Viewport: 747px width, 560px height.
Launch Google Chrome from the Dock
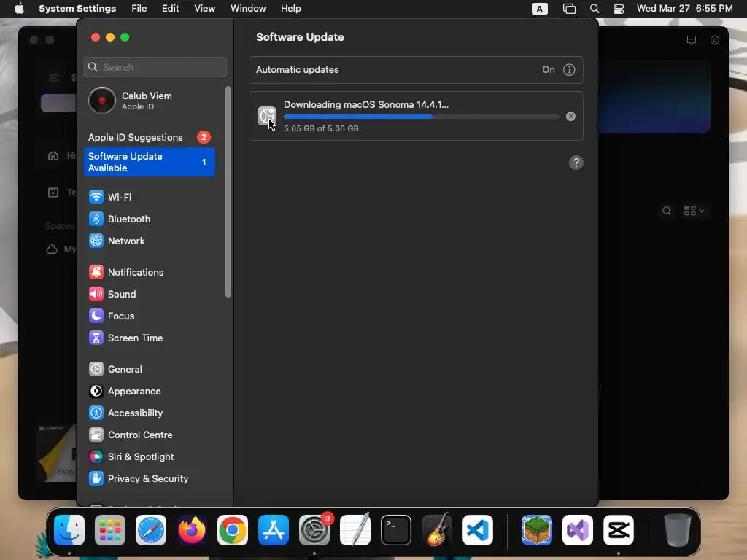(233, 530)
